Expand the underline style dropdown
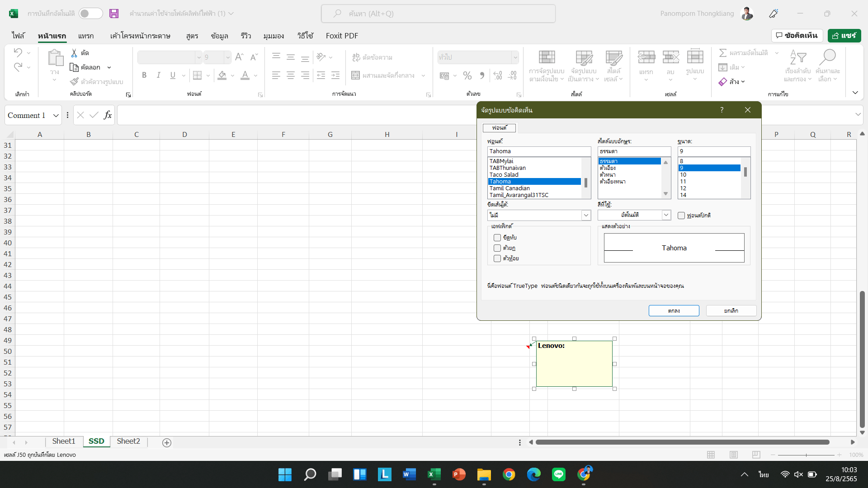Screen dimensions: 868x488 [x=586, y=216]
